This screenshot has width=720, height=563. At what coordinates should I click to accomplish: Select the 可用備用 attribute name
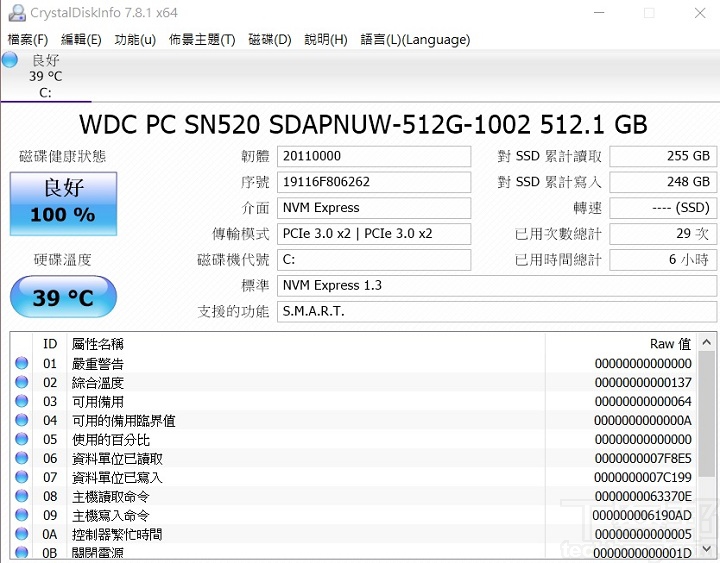[98, 401]
